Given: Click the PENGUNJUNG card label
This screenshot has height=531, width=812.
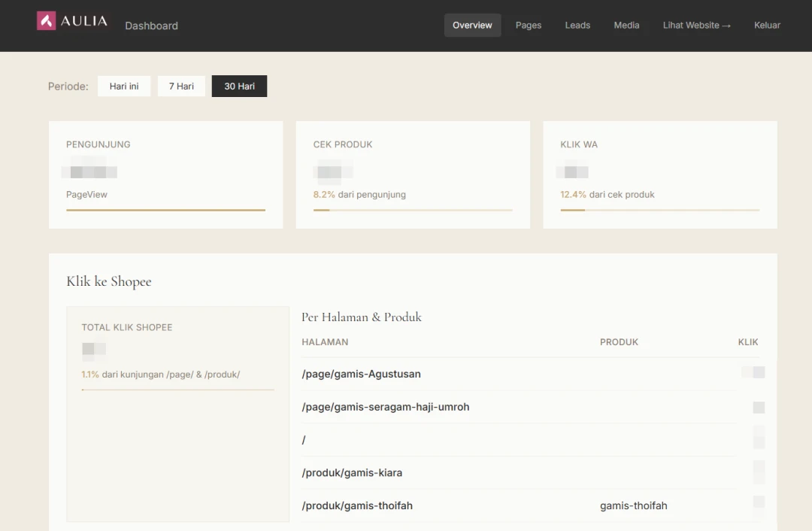Looking at the screenshot, I should coord(98,144).
